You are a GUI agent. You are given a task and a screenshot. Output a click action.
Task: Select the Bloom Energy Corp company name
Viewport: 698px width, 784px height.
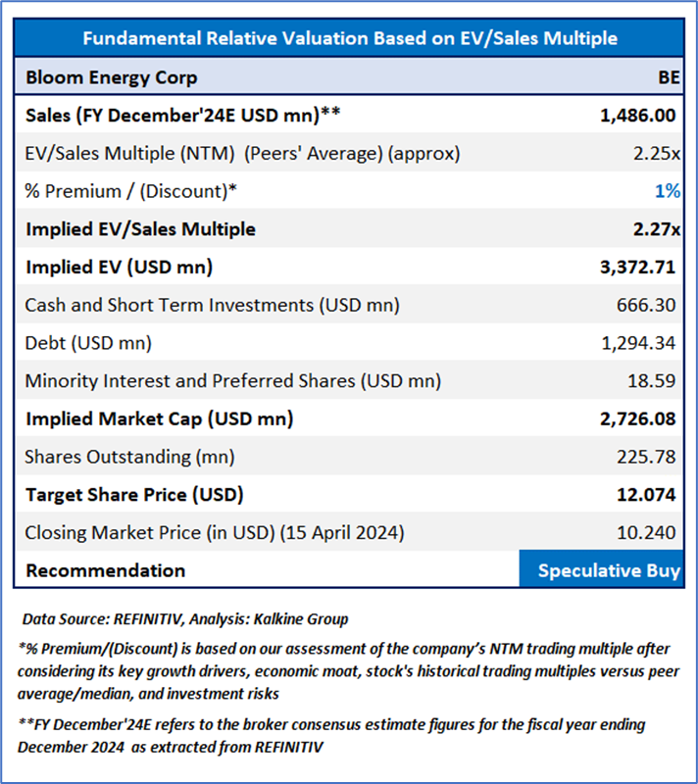[x=111, y=76]
